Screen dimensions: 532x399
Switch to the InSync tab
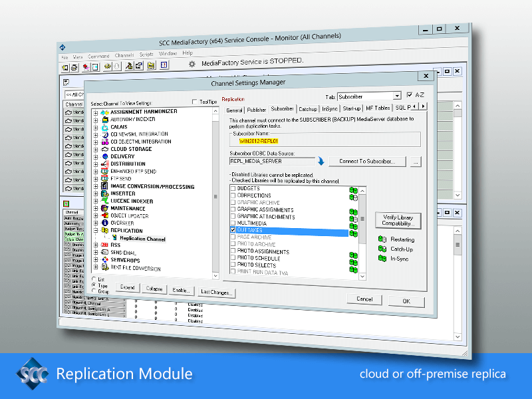(330, 109)
